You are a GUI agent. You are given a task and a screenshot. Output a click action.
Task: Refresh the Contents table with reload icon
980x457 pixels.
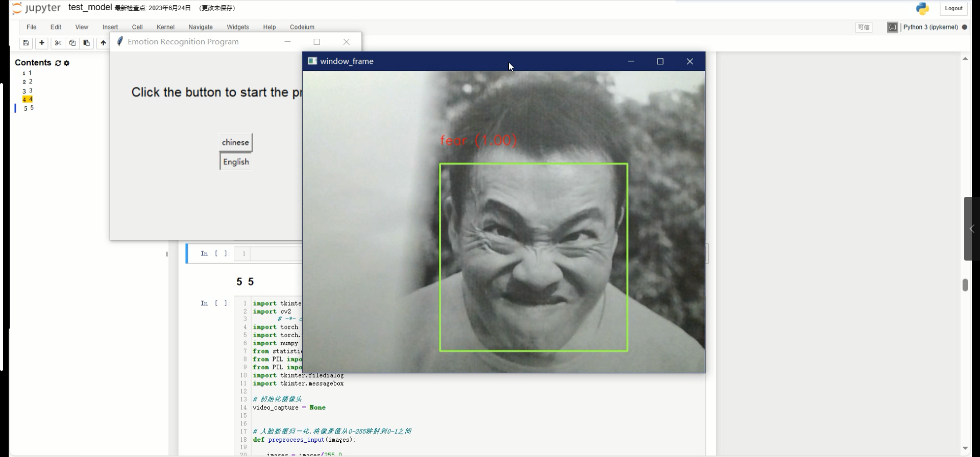58,63
